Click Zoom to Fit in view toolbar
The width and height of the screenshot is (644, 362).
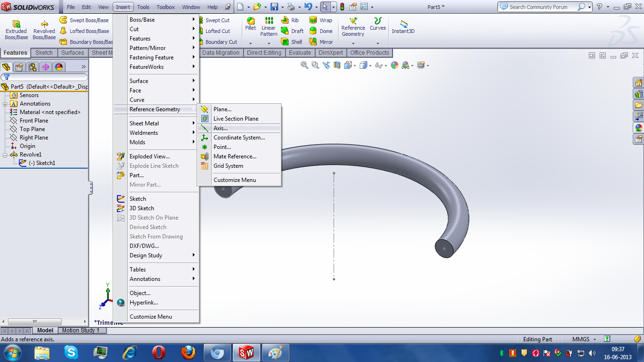click(305, 66)
